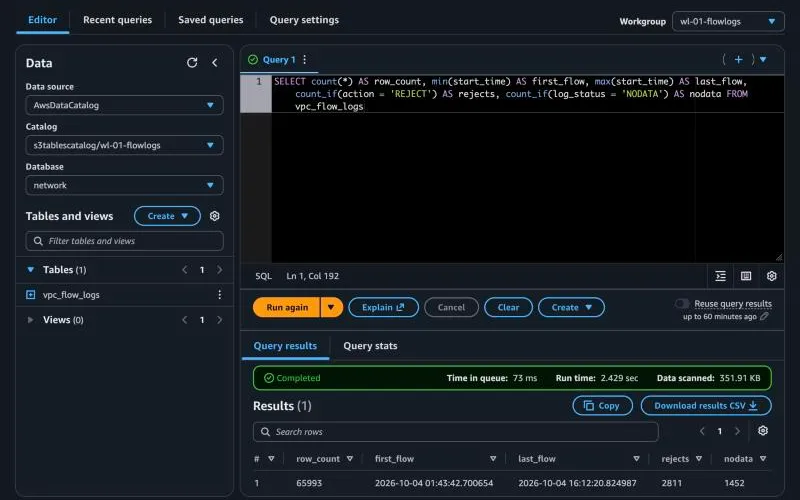This screenshot has width=800, height=500.
Task: Open the Data source dropdown
Action: point(124,105)
